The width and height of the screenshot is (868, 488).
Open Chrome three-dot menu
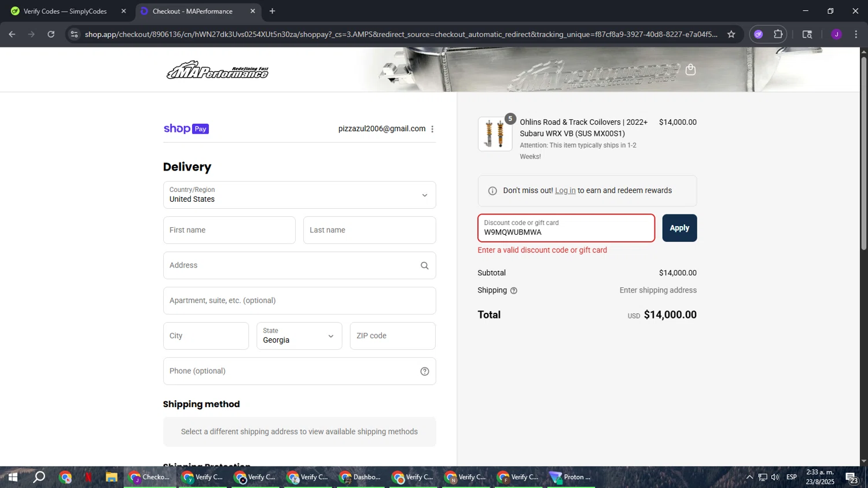pyautogui.click(x=856, y=34)
